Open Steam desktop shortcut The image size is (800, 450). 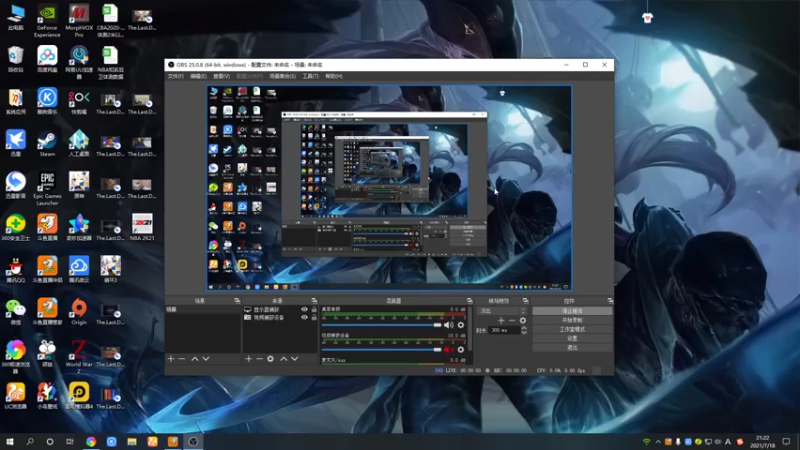[47, 143]
